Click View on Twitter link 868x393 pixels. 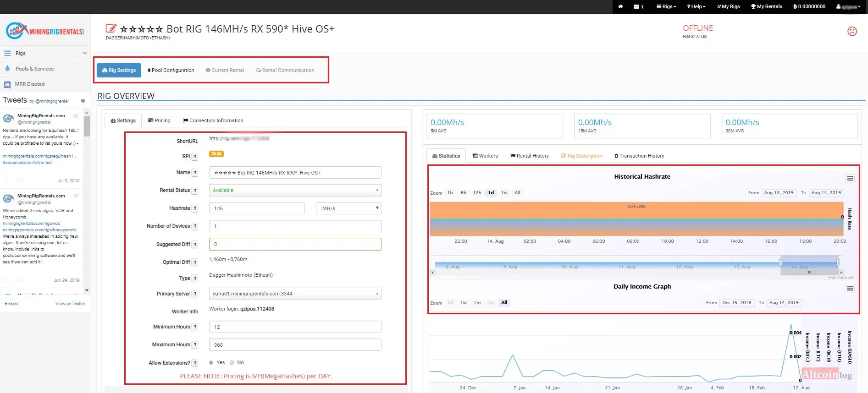click(70, 304)
